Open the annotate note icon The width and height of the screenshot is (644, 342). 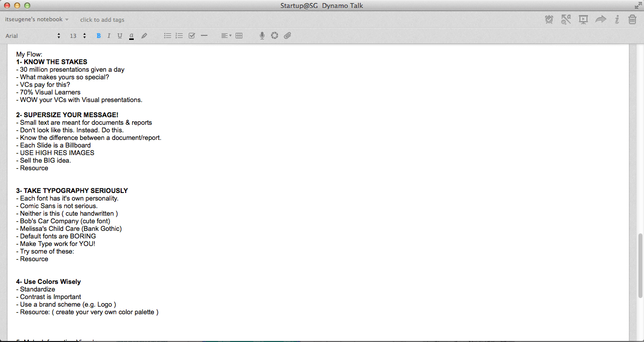[566, 20]
